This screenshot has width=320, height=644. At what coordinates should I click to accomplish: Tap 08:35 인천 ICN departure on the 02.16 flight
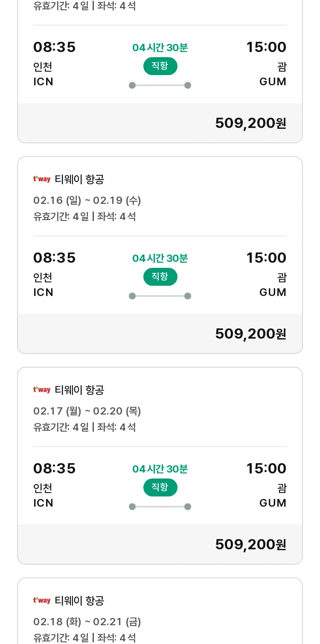pos(54,275)
